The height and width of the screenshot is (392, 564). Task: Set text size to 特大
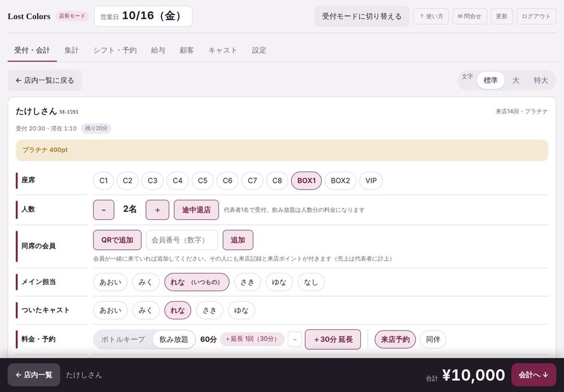[541, 80]
